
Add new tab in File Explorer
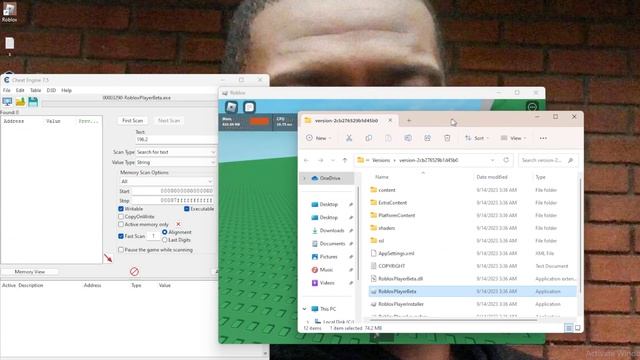click(x=409, y=120)
